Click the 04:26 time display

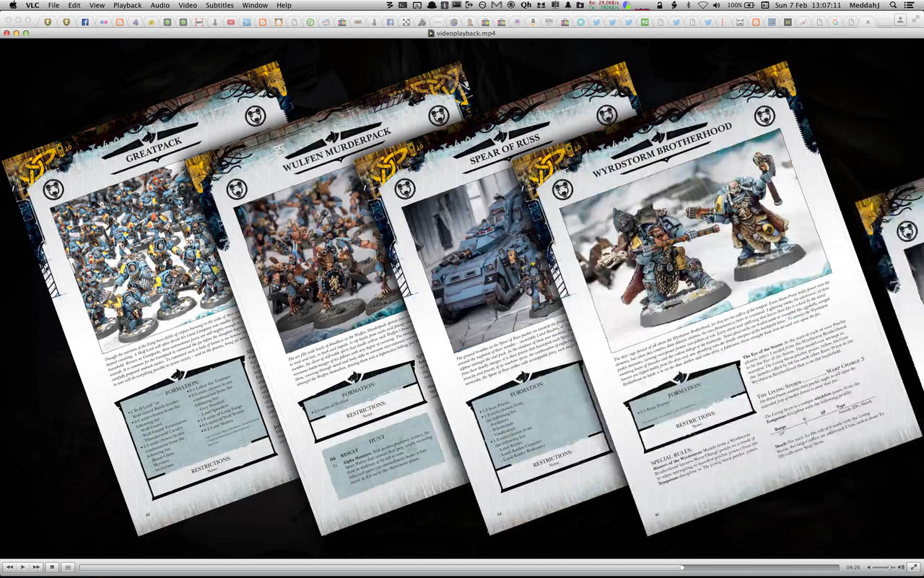tap(853, 568)
